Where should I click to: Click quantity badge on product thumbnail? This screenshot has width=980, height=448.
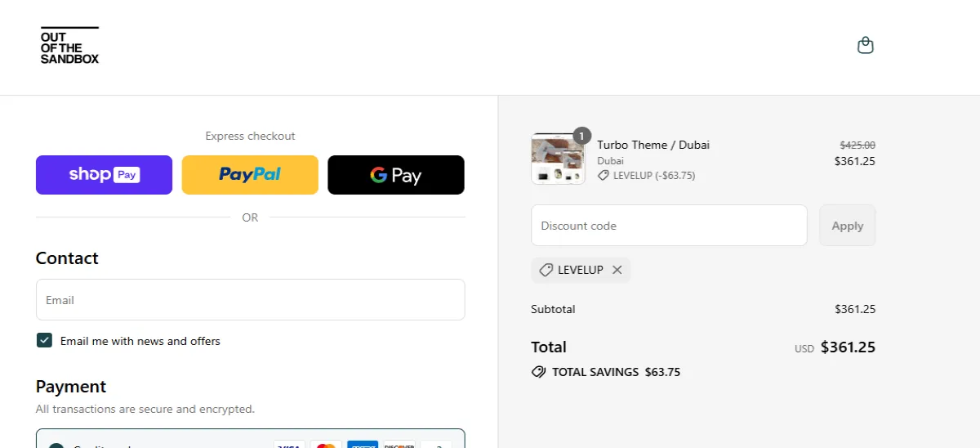tap(581, 136)
